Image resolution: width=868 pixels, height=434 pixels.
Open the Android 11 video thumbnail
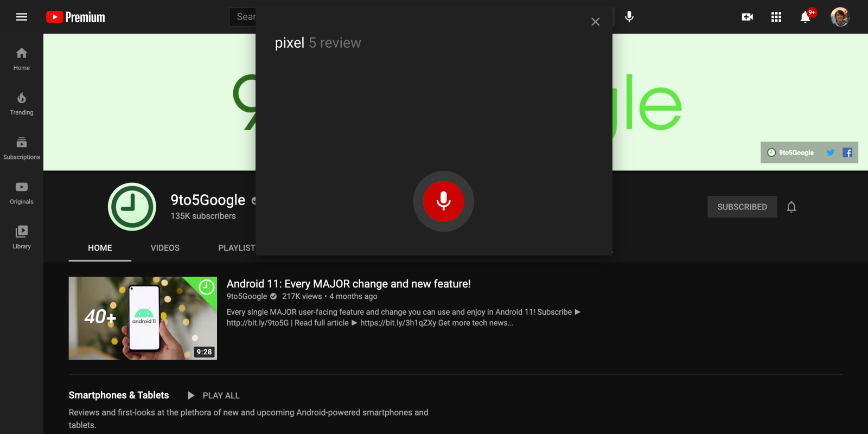coord(143,318)
